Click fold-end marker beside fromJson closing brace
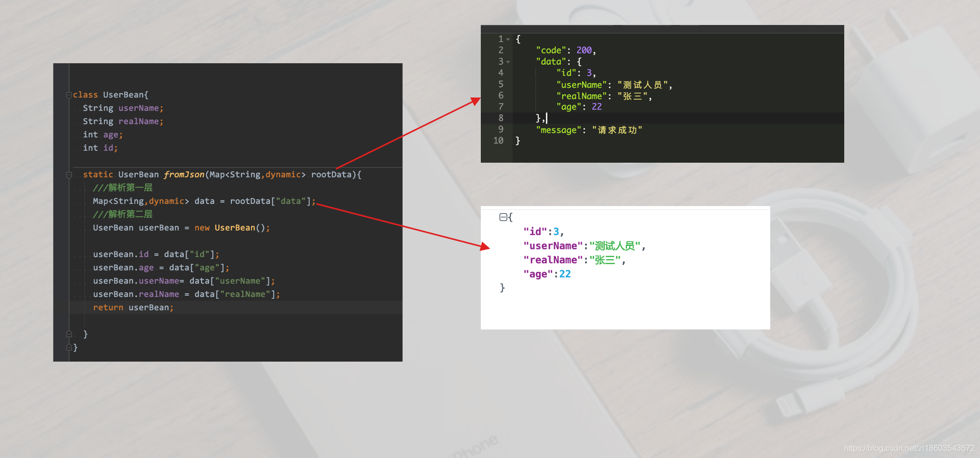Image resolution: width=980 pixels, height=458 pixels. [x=69, y=334]
